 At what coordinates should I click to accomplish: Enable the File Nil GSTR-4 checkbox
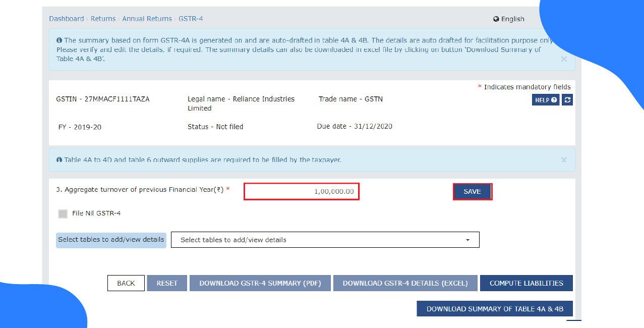(63, 213)
